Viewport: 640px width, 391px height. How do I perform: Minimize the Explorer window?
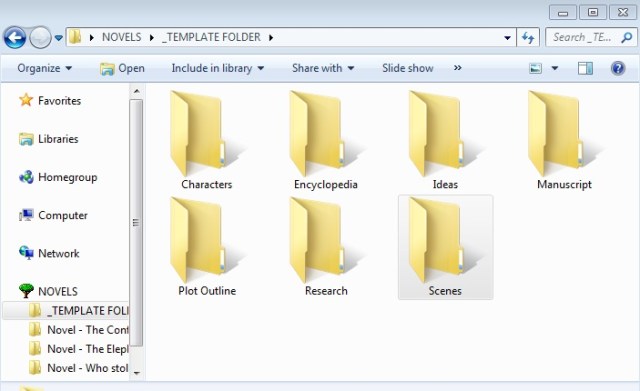tap(563, 12)
